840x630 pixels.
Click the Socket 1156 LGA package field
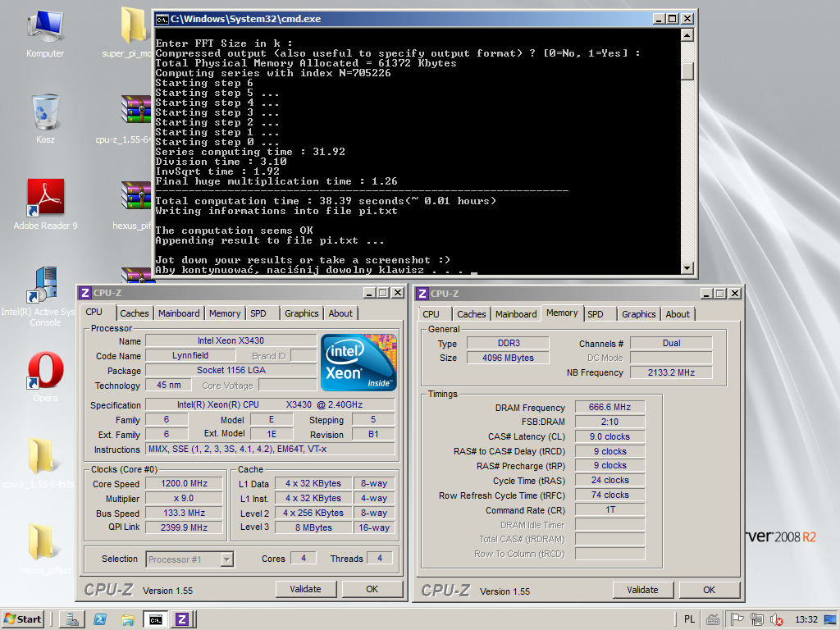point(231,370)
